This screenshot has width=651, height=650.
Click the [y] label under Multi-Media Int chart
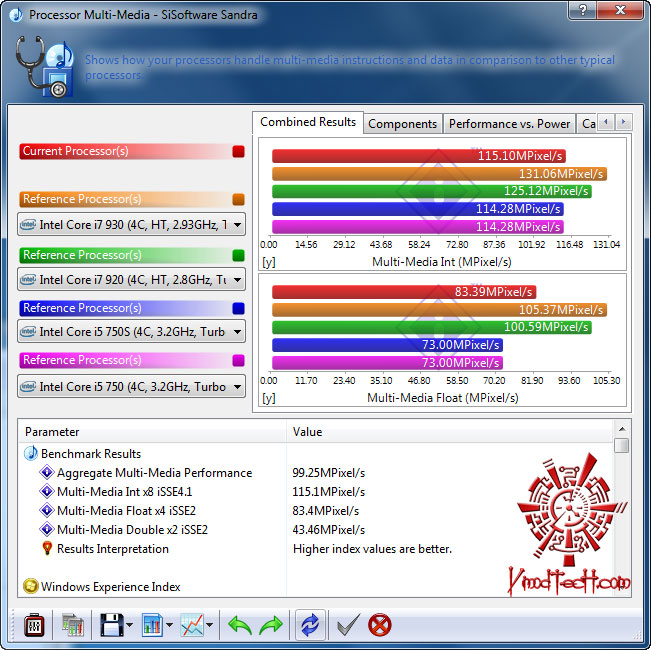269,262
